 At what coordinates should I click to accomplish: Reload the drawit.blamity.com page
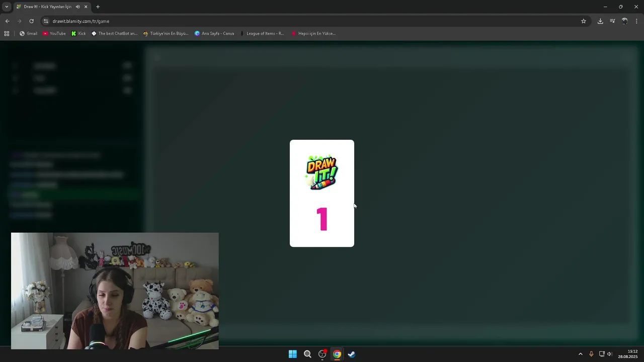tap(31, 21)
